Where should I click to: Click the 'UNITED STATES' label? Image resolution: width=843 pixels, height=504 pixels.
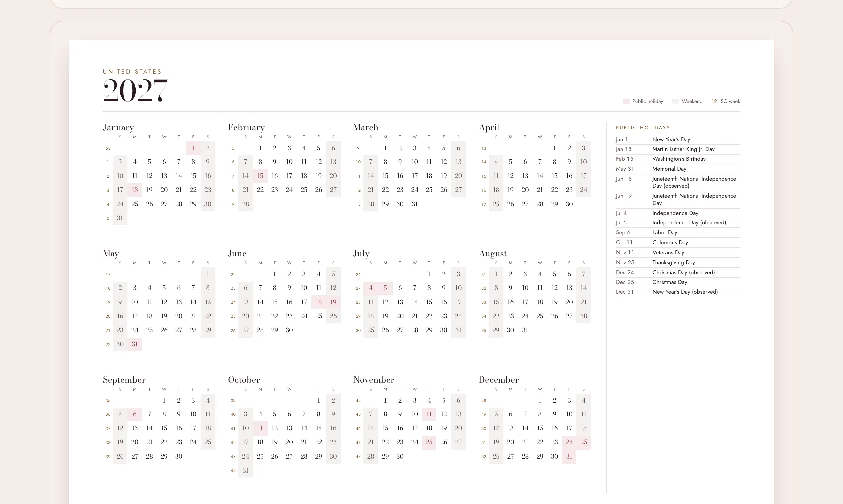click(132, 71)
